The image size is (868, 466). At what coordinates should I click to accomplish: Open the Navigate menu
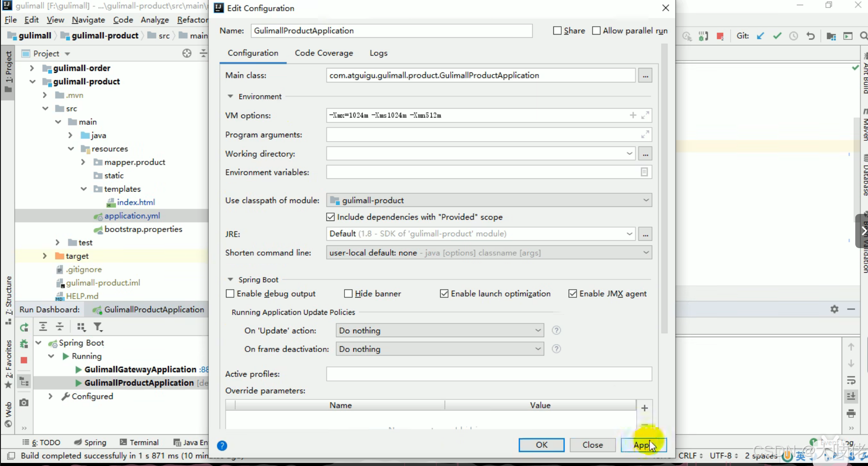[88, 20]
